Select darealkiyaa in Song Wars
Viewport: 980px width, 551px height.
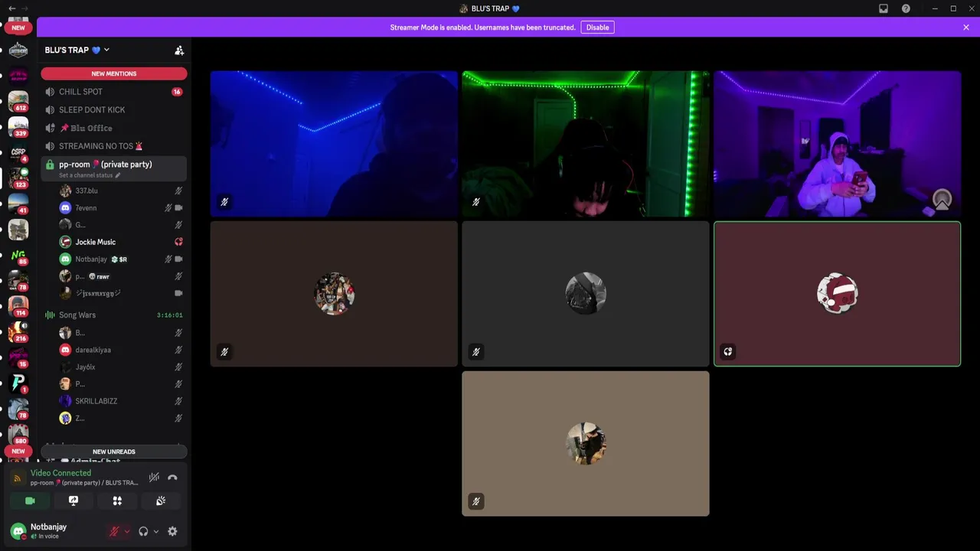(x=121, y=350)
